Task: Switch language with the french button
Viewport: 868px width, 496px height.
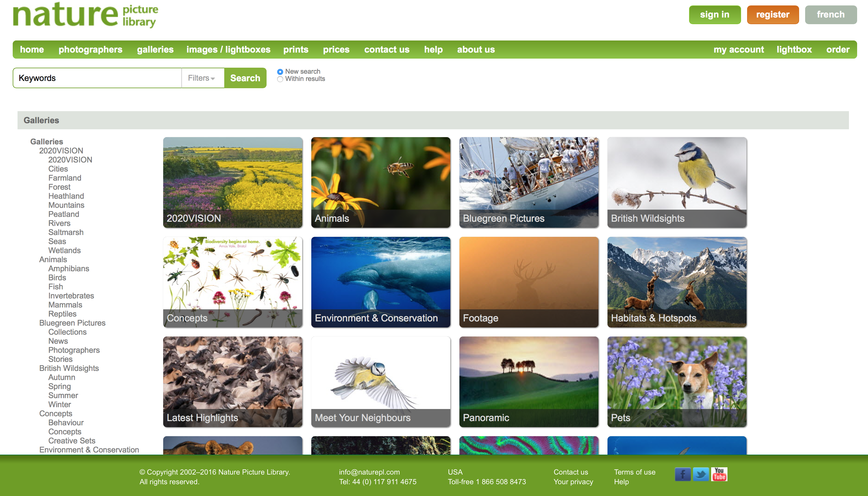Action: [x=831, y=14]
